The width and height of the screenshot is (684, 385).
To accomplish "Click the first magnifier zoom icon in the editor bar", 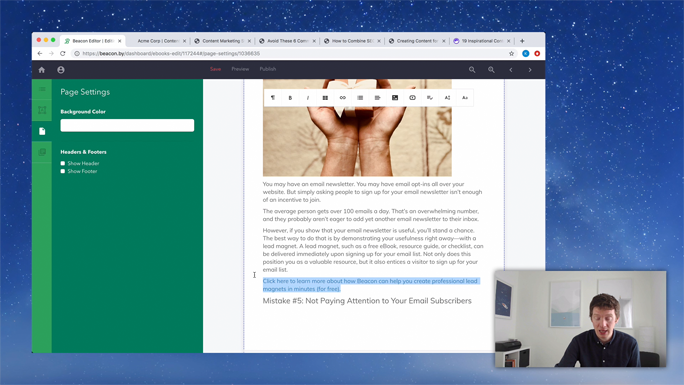I will [x=472, y=70].
